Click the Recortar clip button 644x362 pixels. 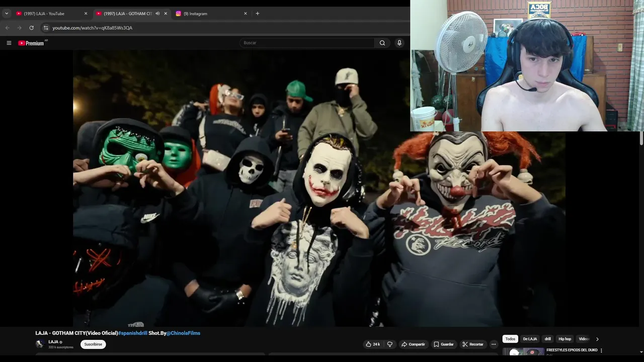473,344
